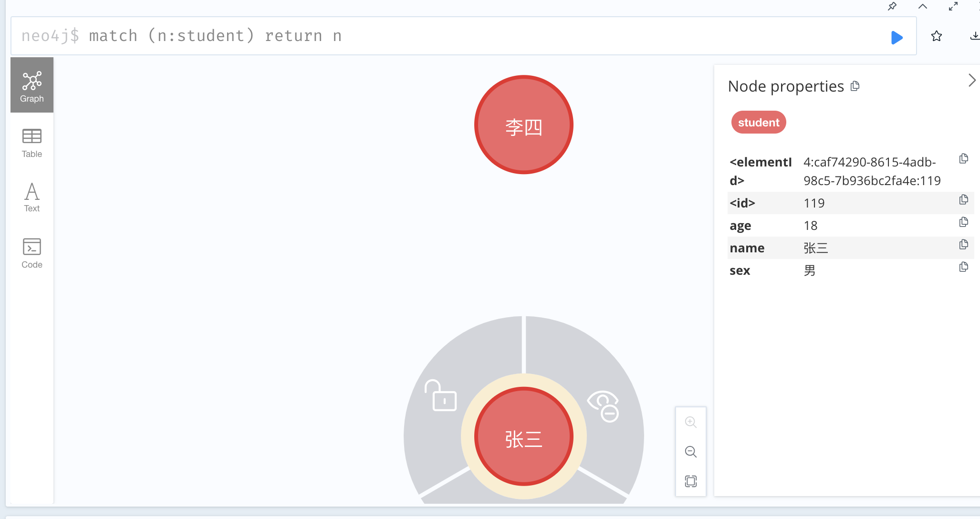
Task: Run the Cypher query with play button
Action: click(x=897, y=37)
